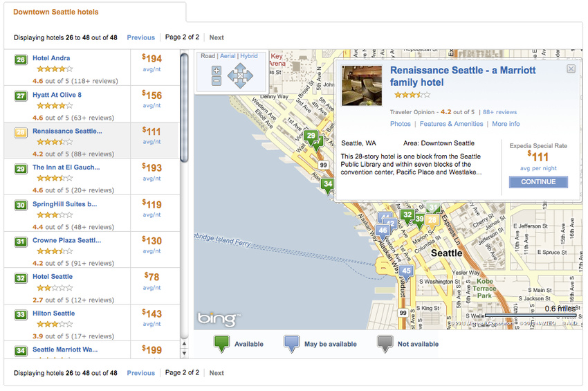Image resolution: width=588 pixels, height=391 pixels.
Task: Click hotel list scrollbar thumb
Action: tap(184, 108)
